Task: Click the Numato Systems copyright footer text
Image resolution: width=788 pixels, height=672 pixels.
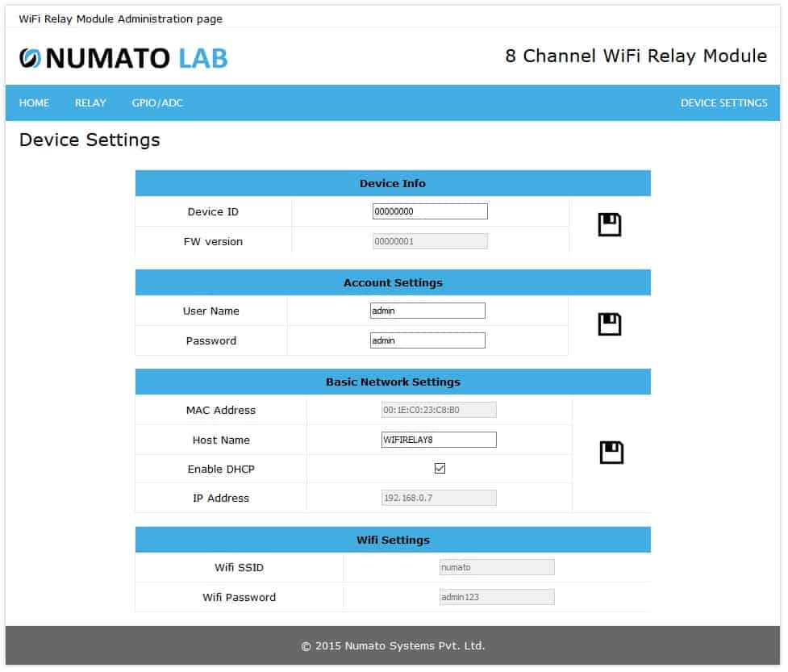Action: pyautogui.click(x=393, y=646)
